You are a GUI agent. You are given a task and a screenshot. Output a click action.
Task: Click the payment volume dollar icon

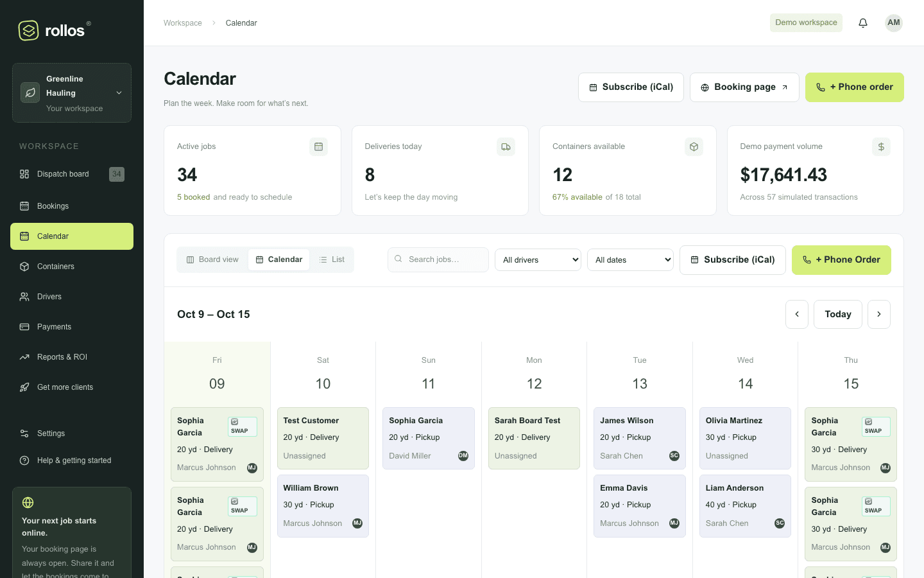(x=881, y=147)
